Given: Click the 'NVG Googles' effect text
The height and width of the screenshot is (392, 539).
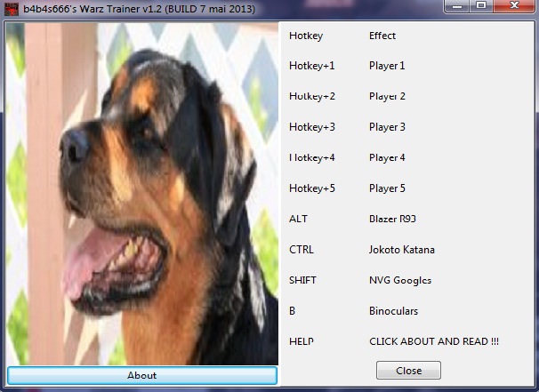Looking at the screenshot, I should pos(400,280).
